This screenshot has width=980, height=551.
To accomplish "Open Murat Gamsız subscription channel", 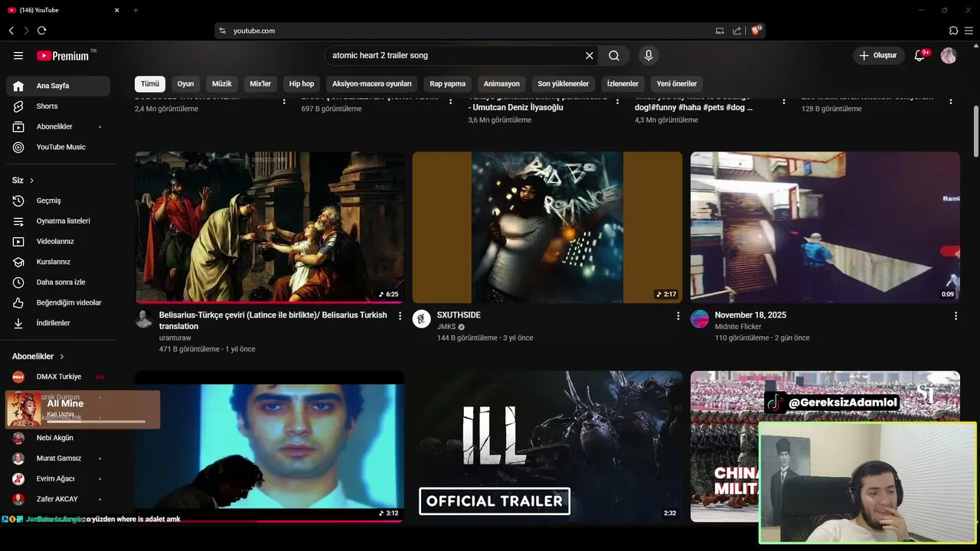I will click(58, 458).
